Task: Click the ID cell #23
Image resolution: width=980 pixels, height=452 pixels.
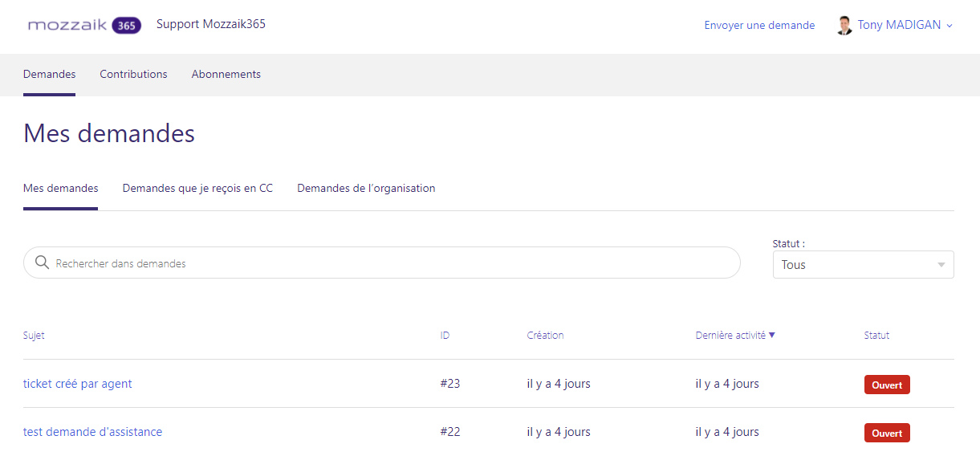Action: (450, 384)
